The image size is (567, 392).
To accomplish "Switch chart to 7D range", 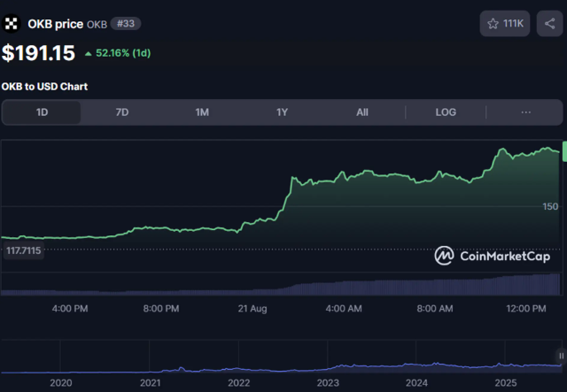I will (x=122, y=112).
